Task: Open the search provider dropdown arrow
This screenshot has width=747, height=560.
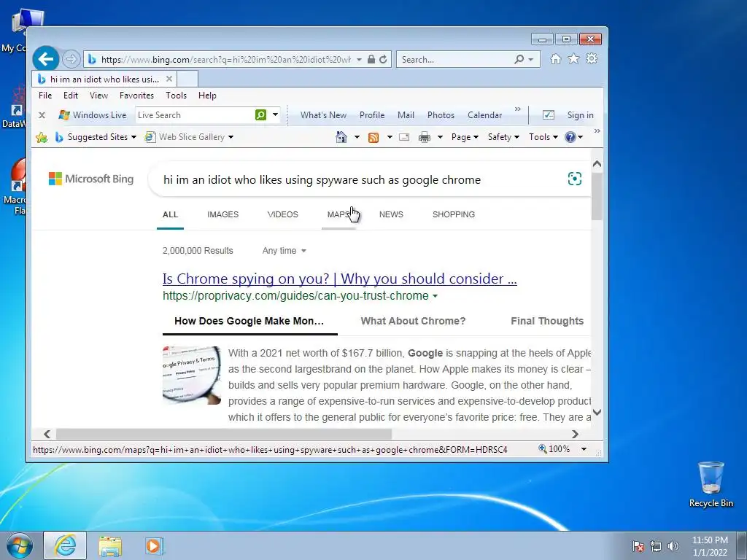Action: coord(531,60)
